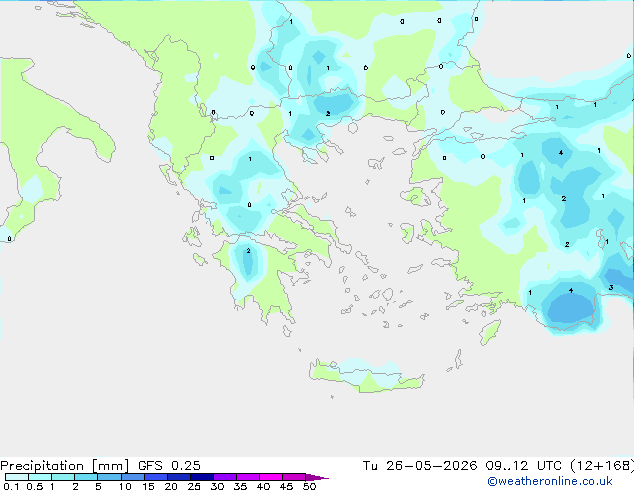Viewport: 634px width, 490px height.
Task: Click the precipitation value '3' on the map
Action: (x=611, y=287)
